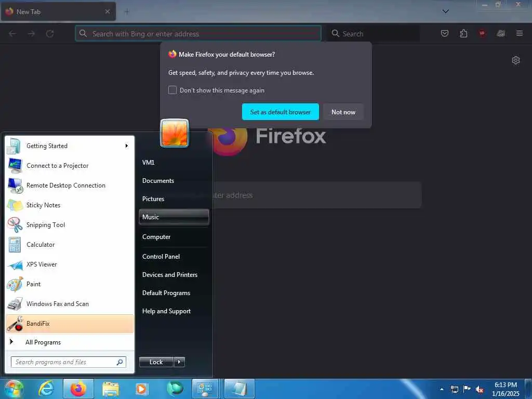Open the taskbar clock and date

click(506, 389)
